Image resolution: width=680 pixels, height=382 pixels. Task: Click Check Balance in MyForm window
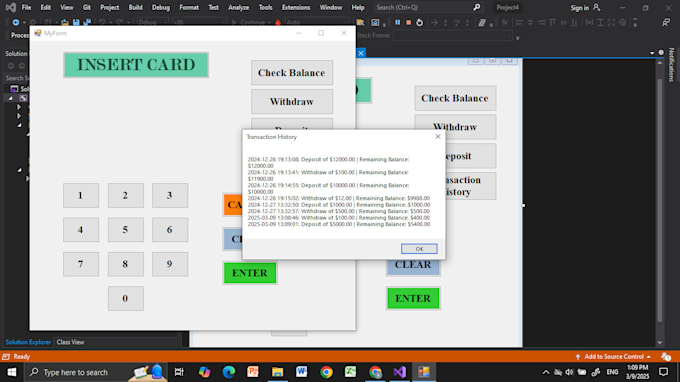(x=292, y=72)
